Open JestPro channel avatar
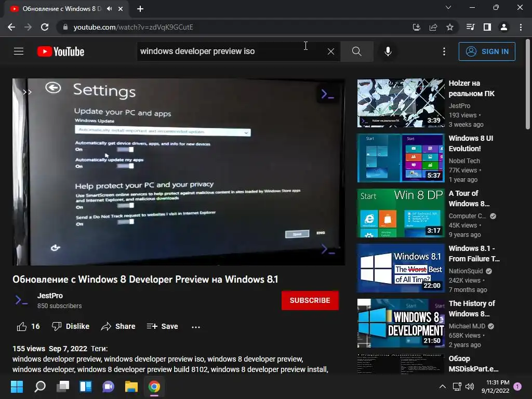The height and width of the screenshot is (399, 532). point(21,300)
